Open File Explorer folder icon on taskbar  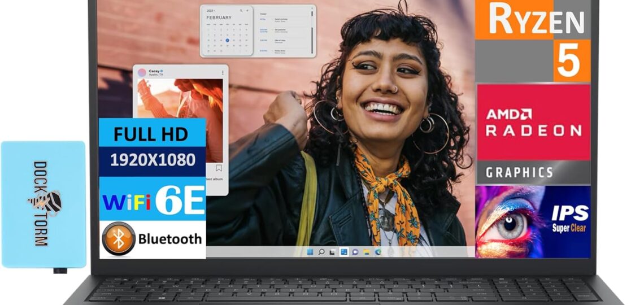pos(367,252)
